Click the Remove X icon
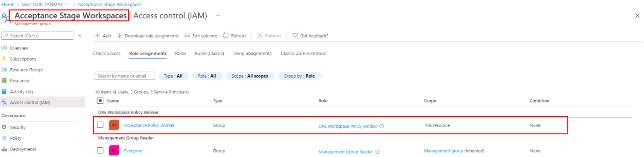Image resolution: width=644 pixels, height=157 pixels. (x=260, y=35)
